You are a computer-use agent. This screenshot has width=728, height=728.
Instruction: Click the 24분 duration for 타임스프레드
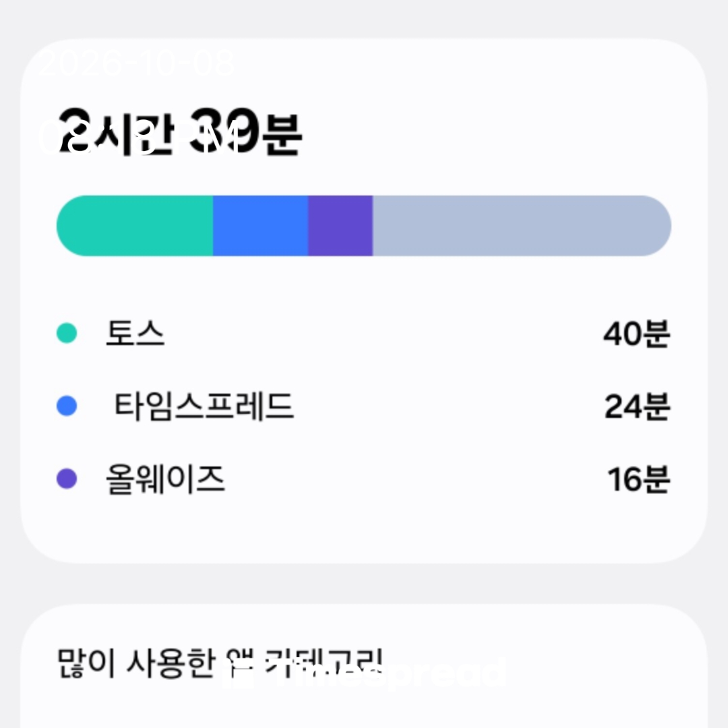(637, 406)
